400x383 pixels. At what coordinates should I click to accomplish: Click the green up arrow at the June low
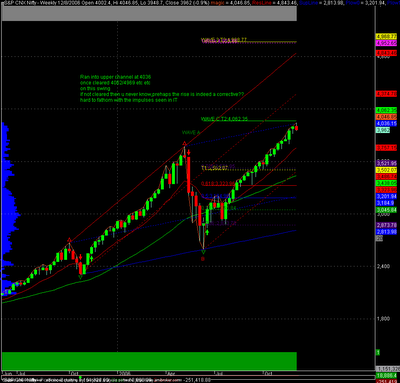tap(207, 232)
